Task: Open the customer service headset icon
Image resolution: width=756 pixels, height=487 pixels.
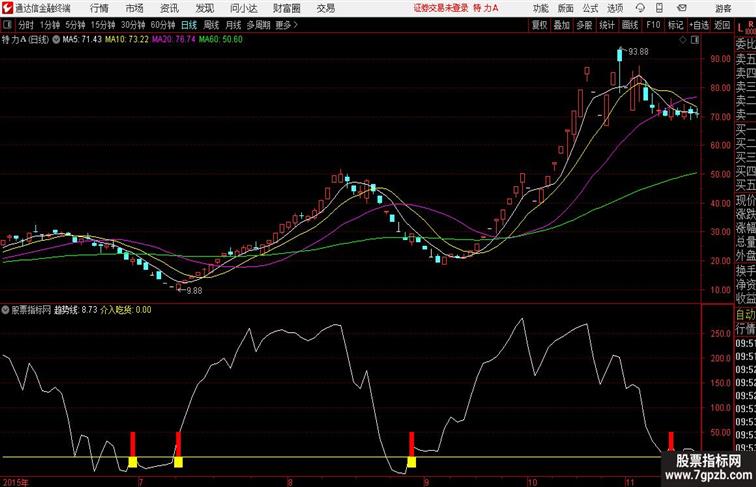Action: (x=640, y=8)
